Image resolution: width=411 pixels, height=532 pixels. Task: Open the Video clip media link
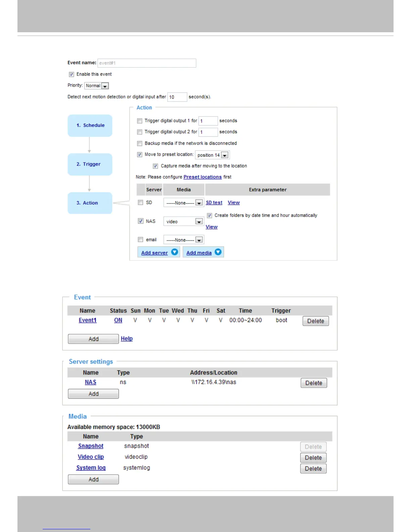pyautogui.click(x=91, y=457)
